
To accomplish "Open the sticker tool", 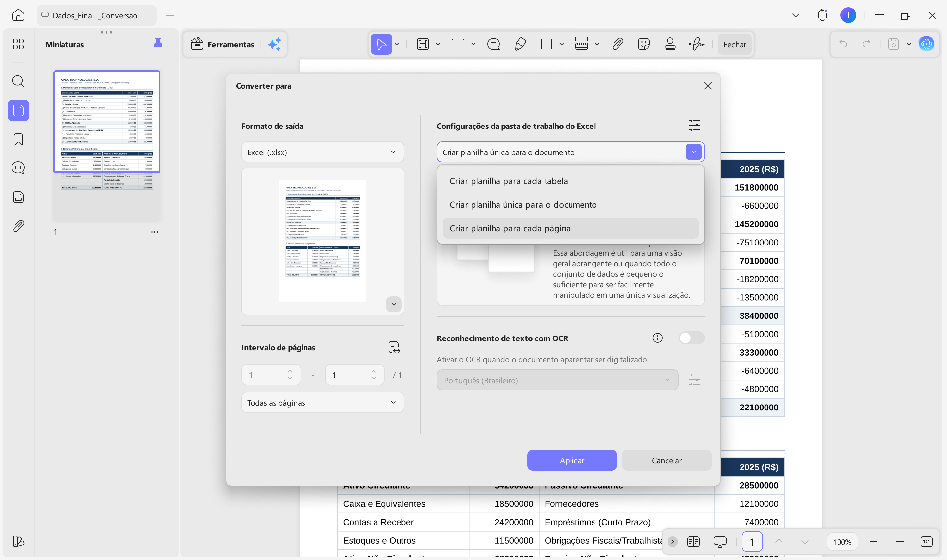I will [x=643, y=44].
